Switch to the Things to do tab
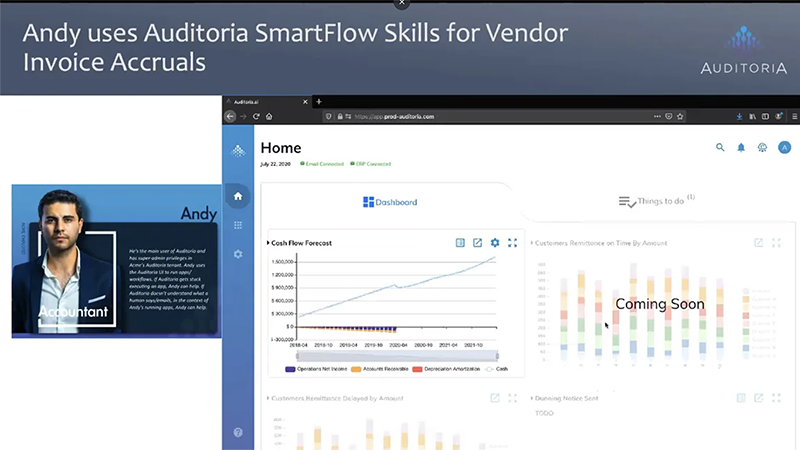 coord(657,201)
